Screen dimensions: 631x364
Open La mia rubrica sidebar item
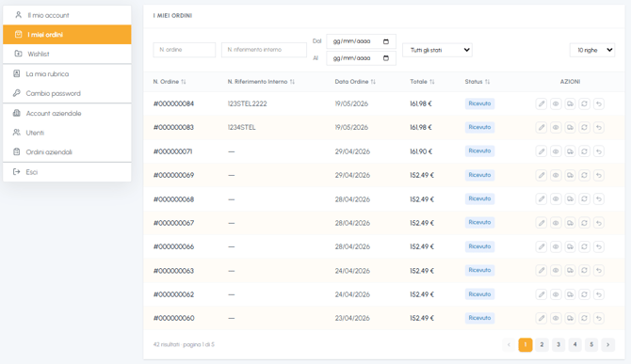click(67, 74)
